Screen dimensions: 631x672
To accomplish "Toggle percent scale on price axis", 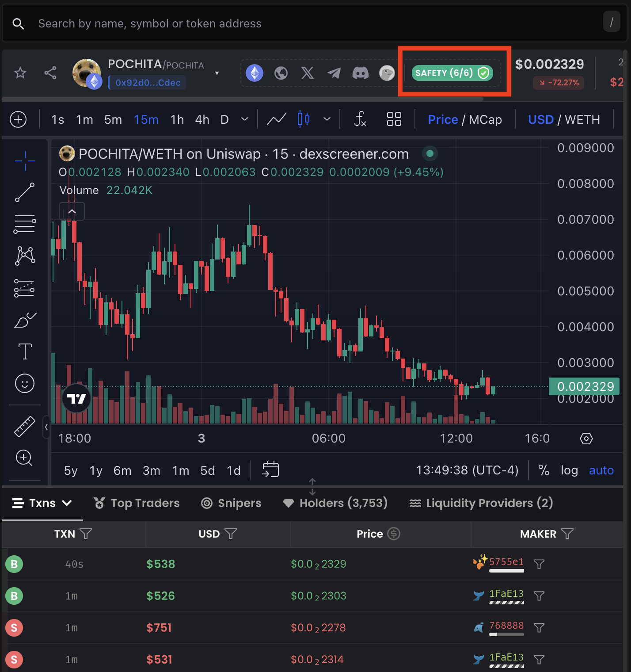I will point(544,470).
